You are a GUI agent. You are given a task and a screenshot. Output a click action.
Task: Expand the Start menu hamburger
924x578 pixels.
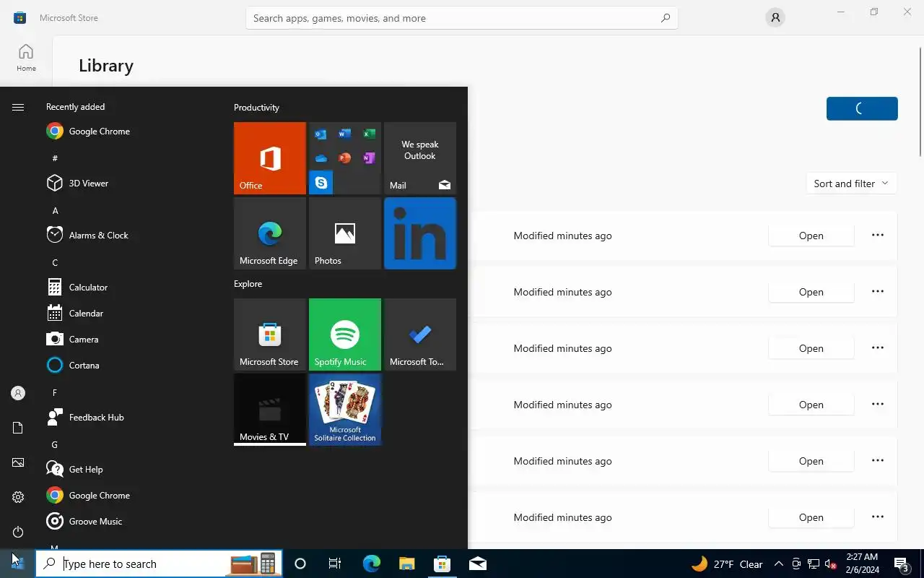click(18, 107)
